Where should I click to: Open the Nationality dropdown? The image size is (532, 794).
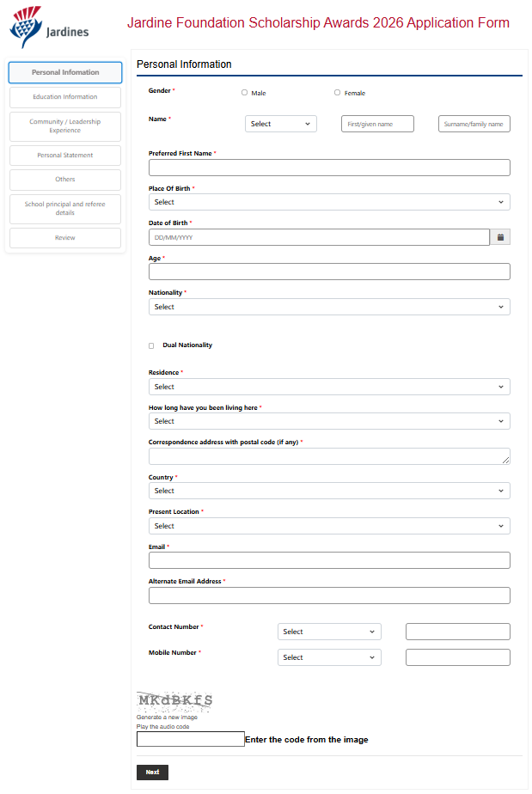(x=329, y=307)
